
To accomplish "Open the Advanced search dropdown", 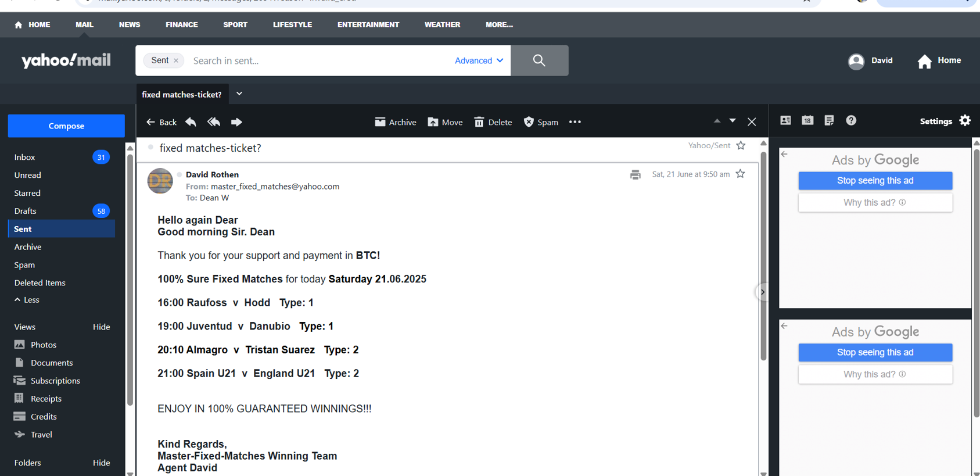I will tap(479, 60).
